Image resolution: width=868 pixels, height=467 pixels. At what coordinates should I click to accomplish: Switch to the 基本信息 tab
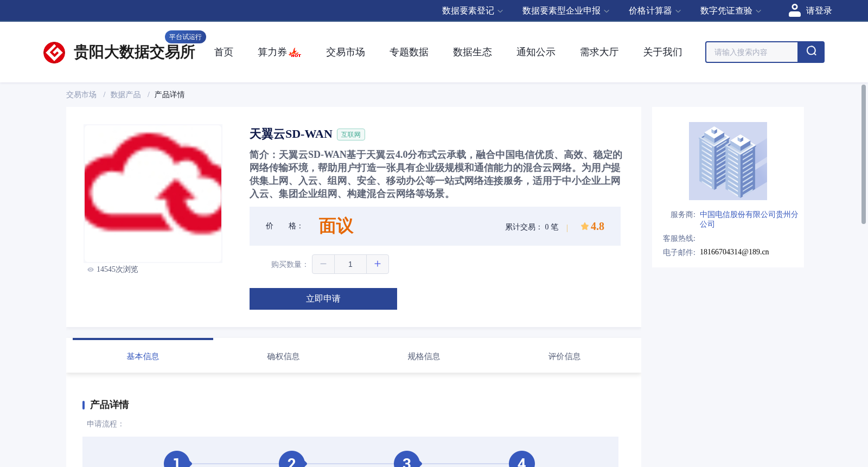[x=143, y=356]
